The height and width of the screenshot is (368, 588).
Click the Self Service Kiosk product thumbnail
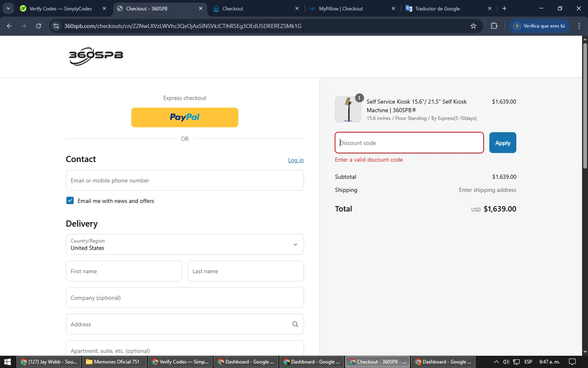click(x=348, y=109)
